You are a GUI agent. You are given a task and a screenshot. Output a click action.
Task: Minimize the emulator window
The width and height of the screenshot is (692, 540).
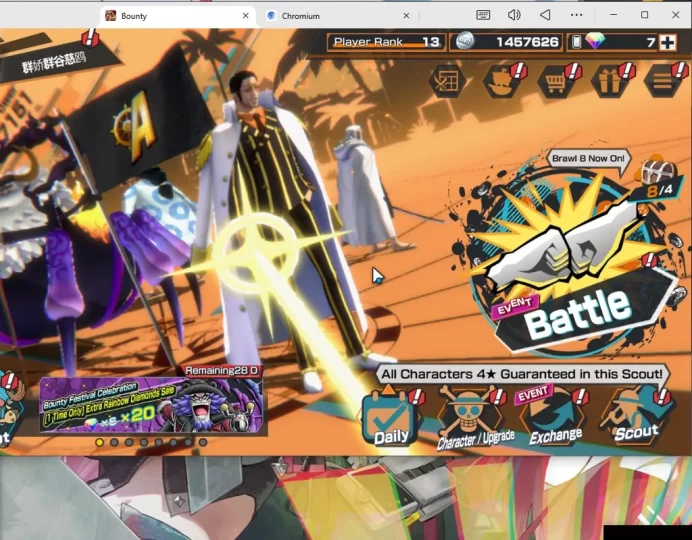click(x=613, y=15)
